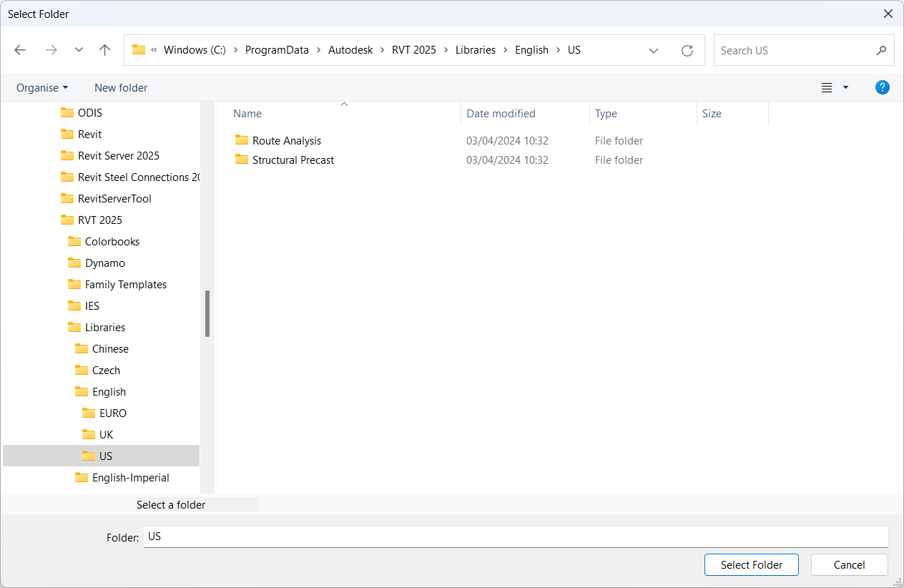The image size is (904, 588).
Task: Click the File folder type of Structural Precast
Action: pos(619,160)
